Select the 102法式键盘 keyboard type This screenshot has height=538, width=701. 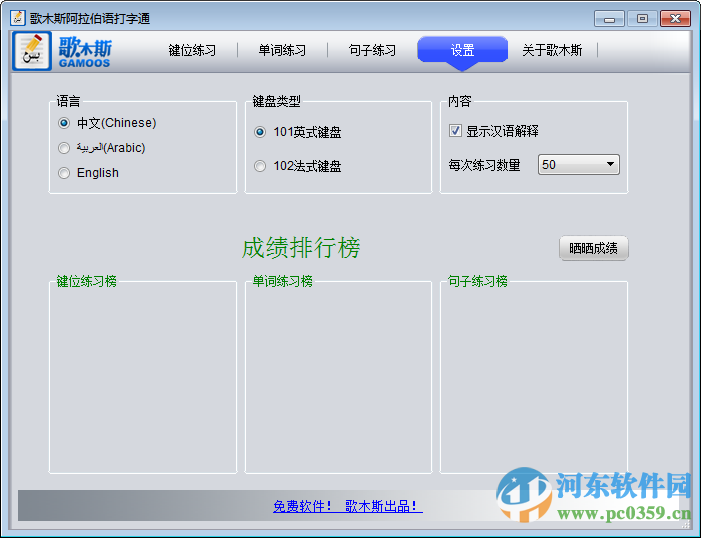pyautogui.click(x=298, y=166)
